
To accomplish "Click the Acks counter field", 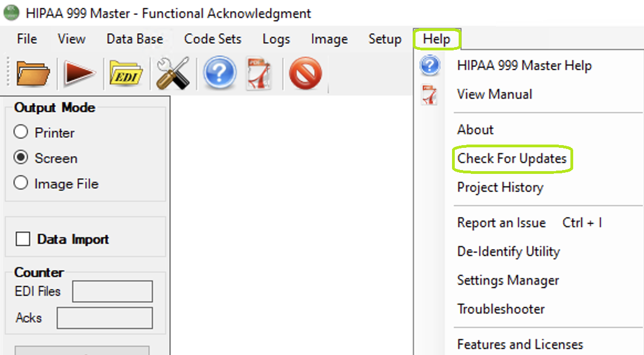I will pyautogui.click(x=105, y=318).
